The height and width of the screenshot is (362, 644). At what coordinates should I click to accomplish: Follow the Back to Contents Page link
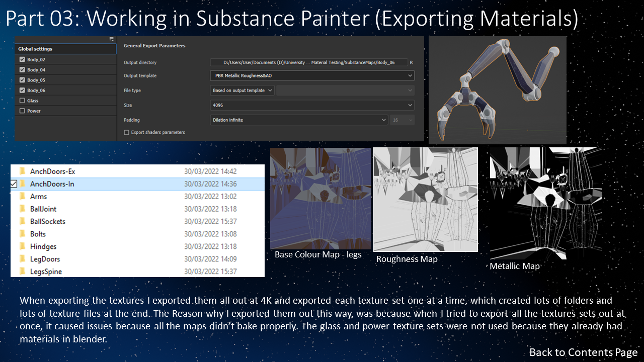coord(584,352)
